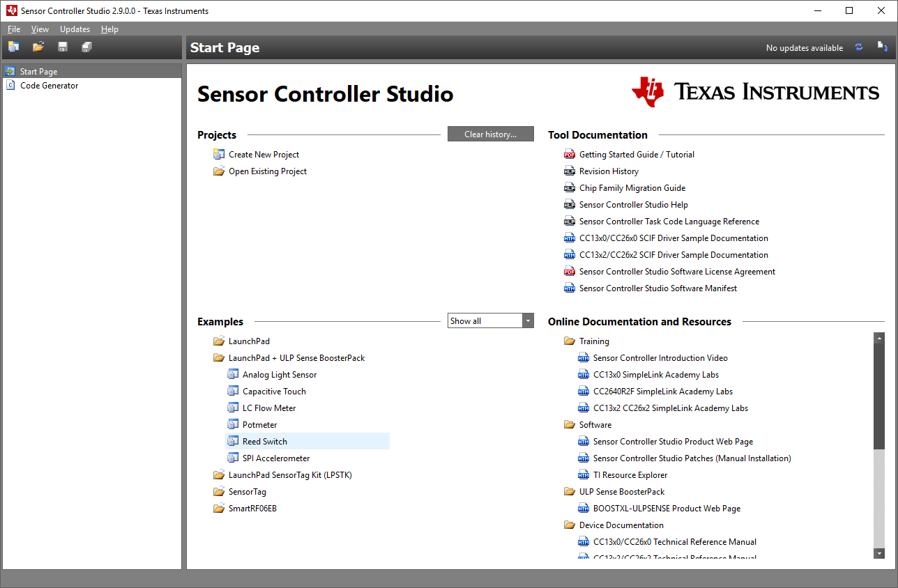Open CC13x2/CC26x2 SCIF Driver Sample Documentation
Image resolution: width=898 pixels, height=588 pixels.
pos(673,255)
